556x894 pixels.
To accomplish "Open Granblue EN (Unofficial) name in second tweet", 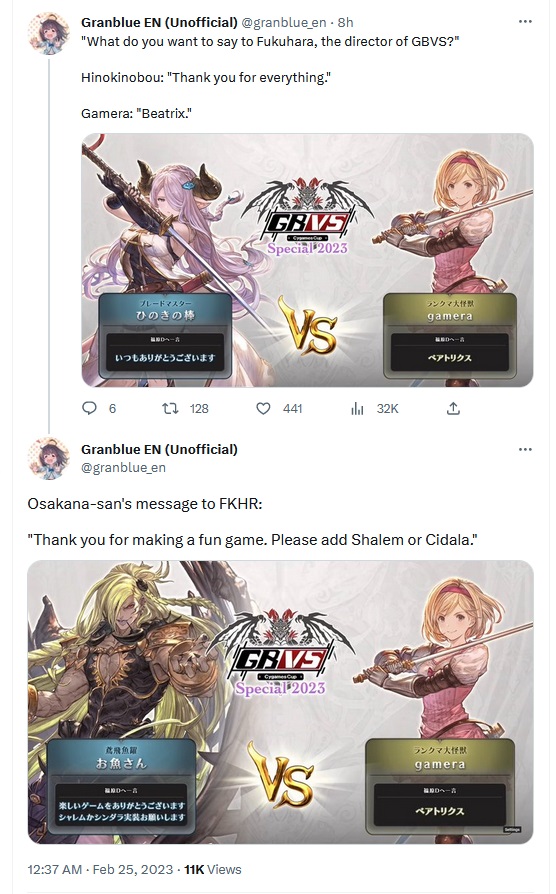I will tap(159, 449).
